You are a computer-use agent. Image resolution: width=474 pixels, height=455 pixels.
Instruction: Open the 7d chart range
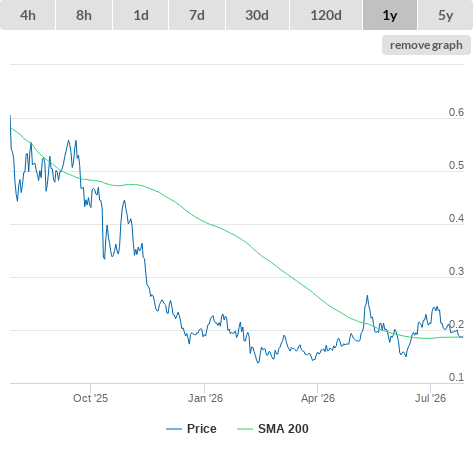click(x=197, y=15)
